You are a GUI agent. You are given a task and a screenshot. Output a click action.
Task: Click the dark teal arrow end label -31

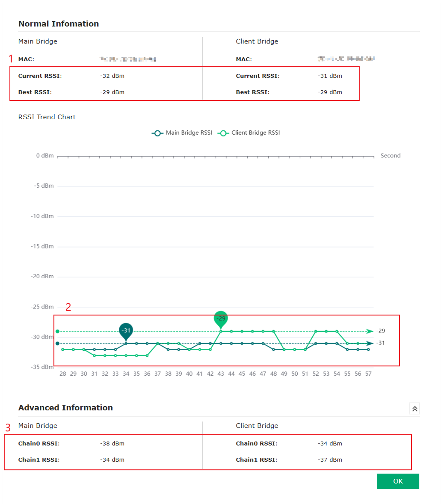click(x=380, y=343)
